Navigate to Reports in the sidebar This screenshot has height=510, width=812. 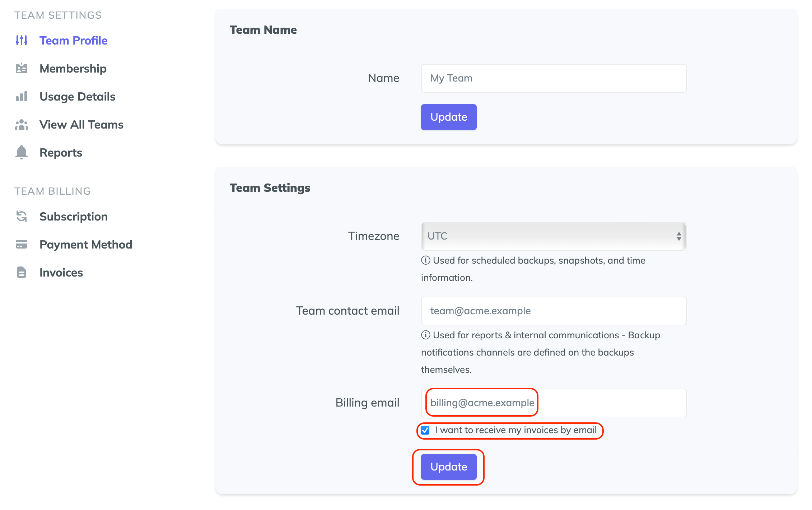click(x=61, y=152)
